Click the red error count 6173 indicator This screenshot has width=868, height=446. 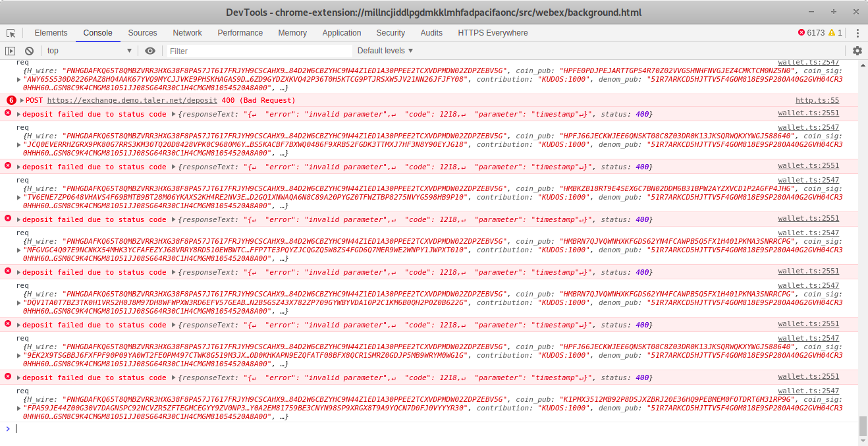[x=811, y=33]
